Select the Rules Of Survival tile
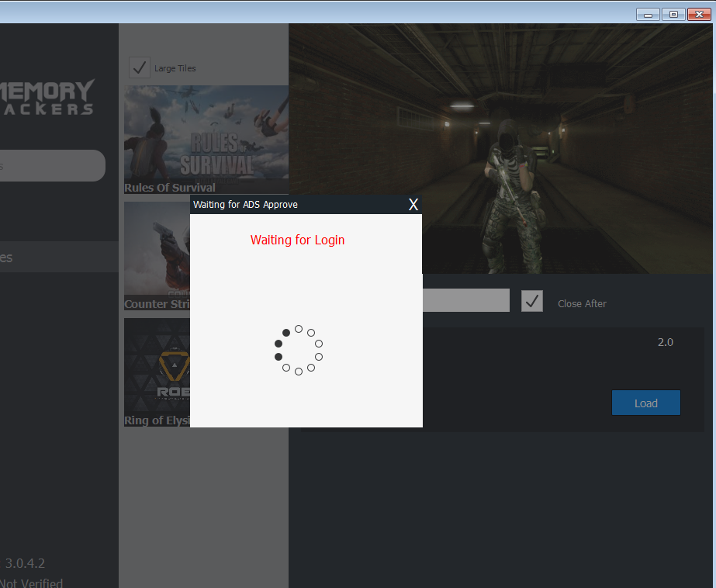Viewport: 716px width, 588px height. click(x=206, y=140)
